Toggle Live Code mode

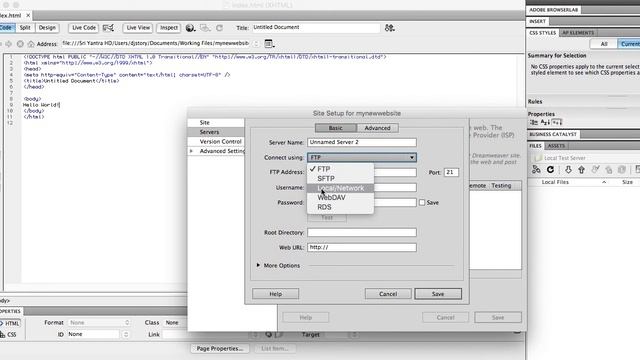pyautogui.click(x=84, y=28)
